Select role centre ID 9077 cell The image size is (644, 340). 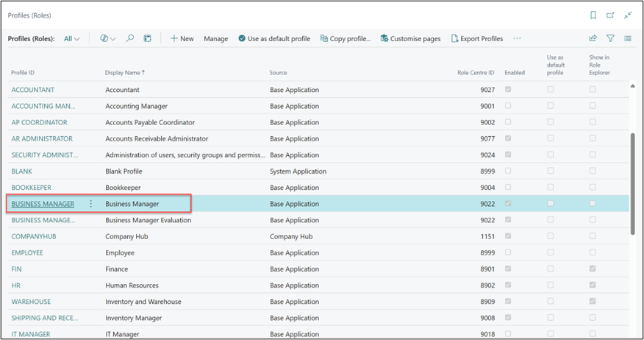pyautogui.click(x=487, y=138)
